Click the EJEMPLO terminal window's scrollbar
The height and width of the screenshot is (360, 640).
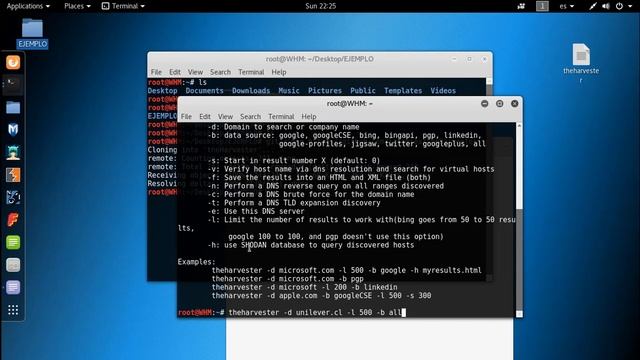coord(489,87)
